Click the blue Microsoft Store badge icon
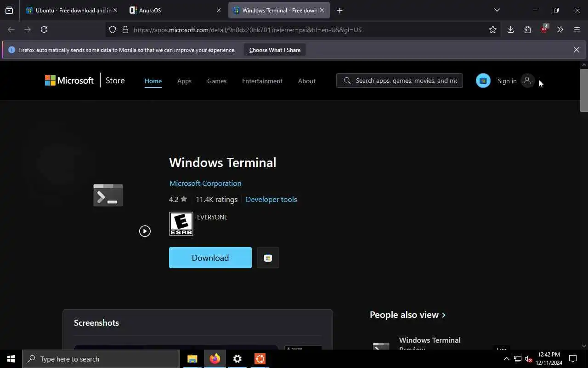Image resolution: width=588 pixels, height=368 pixels. (483, 80)
